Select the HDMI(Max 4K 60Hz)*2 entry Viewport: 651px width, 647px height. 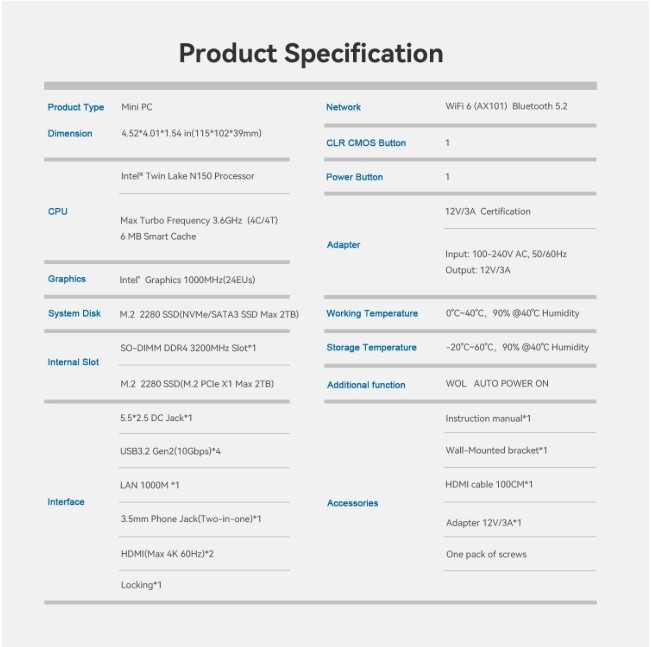[x=167, y=553]
